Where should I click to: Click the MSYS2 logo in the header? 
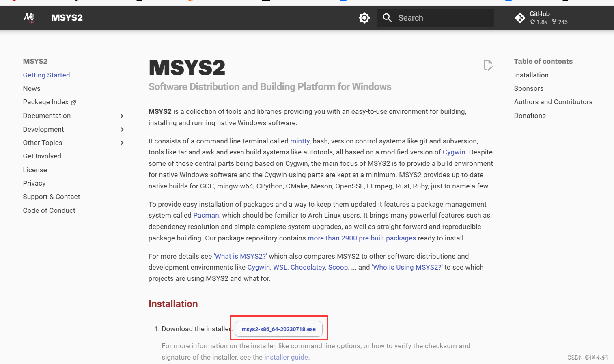(29, 17)
